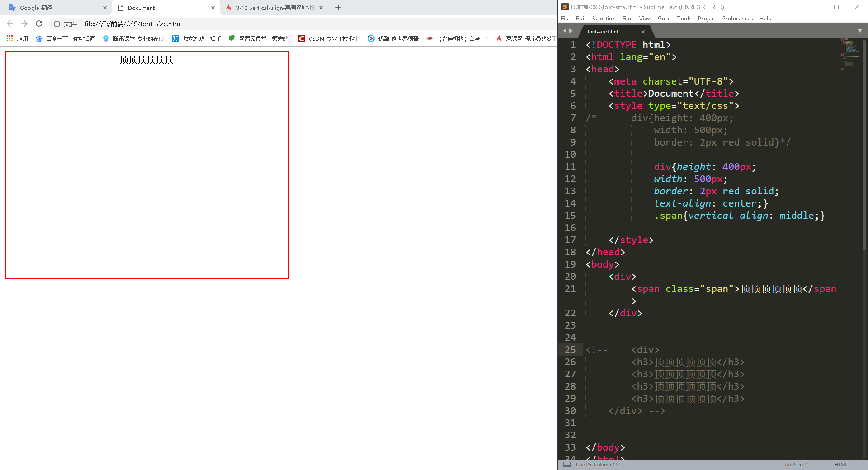The height and width of the screenshot is (470, 868).
Task: Open the CSDN bookmark
Action: (328, 39)
